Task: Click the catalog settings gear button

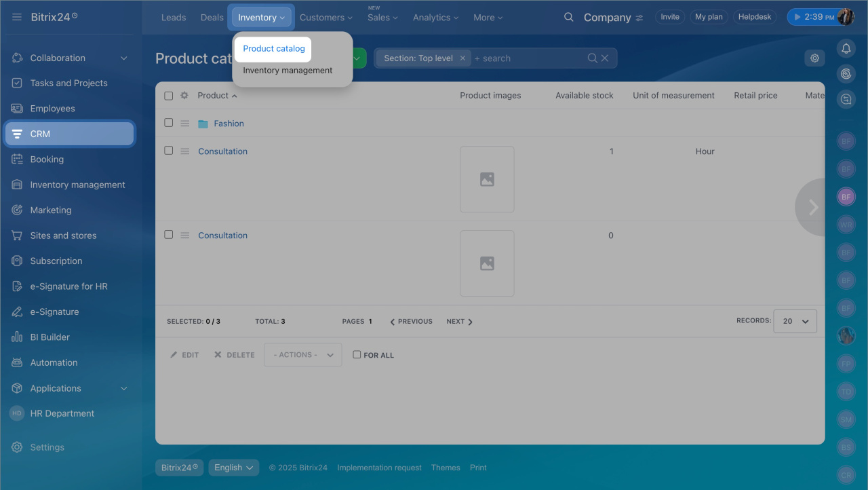Action: pyautogui.click(x=814, y=58)
